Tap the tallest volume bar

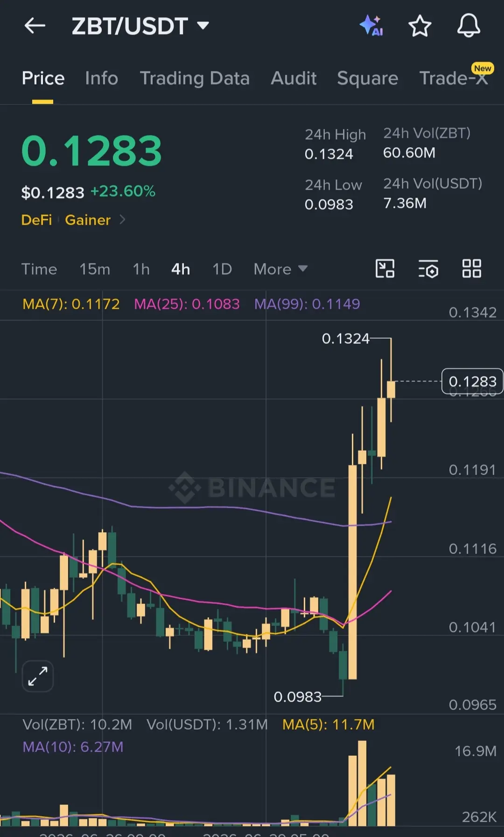click(362, 783)
